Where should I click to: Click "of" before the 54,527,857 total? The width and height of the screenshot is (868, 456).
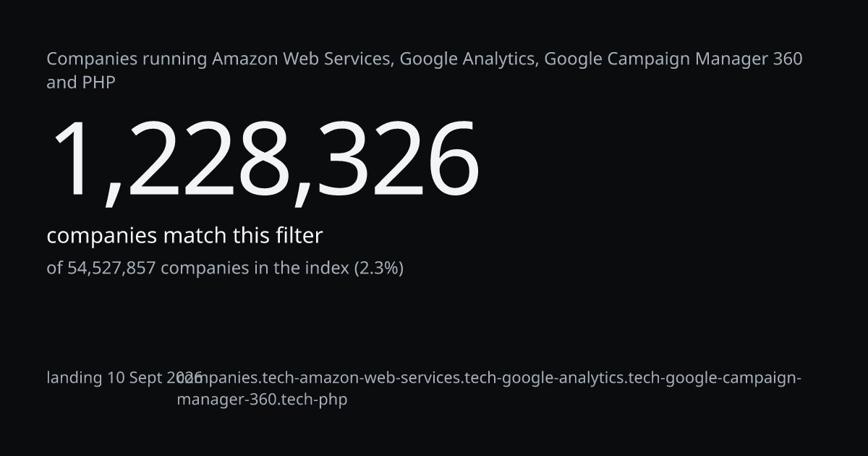click(x=55, y=269)
